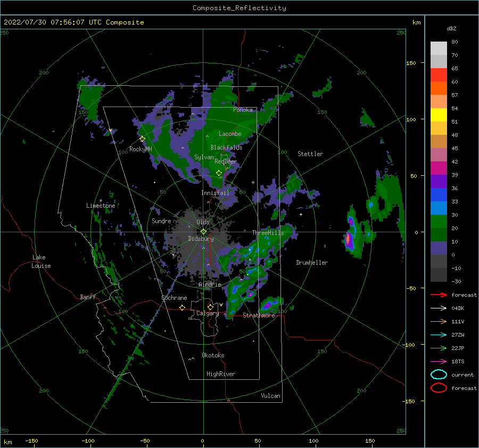Image resolution: width=479 pixels, height=448 pixels.
Task: Click the Blackfalds city label
Action: (226, 148)
